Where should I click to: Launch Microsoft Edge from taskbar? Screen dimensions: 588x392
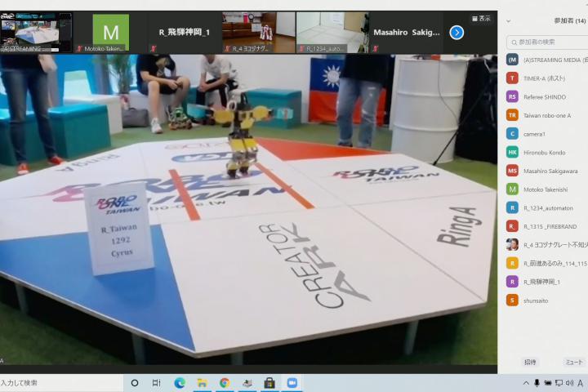tap(180, 383)
